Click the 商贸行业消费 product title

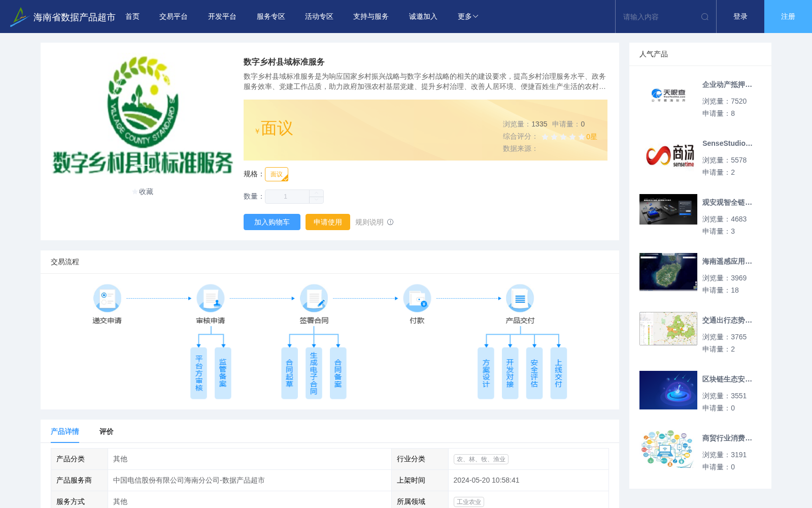tap(727, 438)
